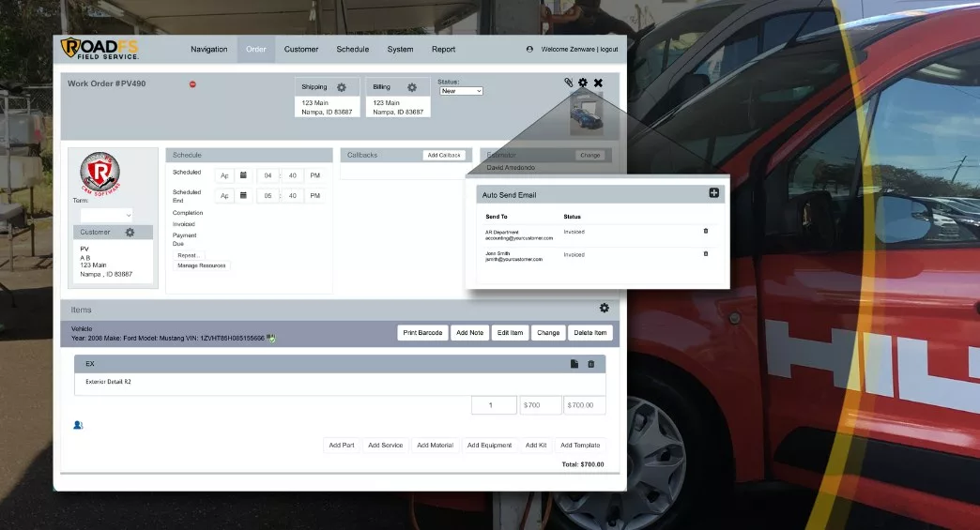Click the Print Barcode button

[422, 333]
